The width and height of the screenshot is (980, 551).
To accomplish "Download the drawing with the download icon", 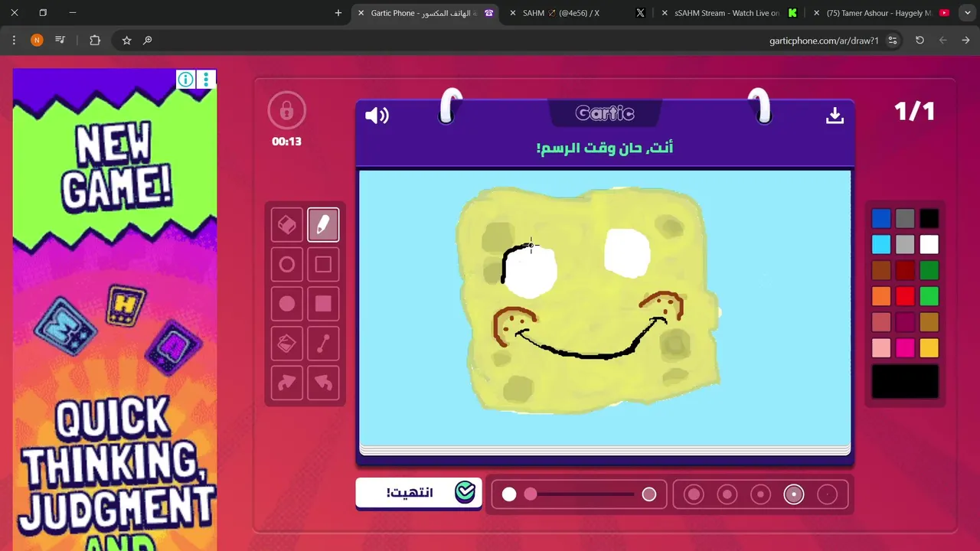I will pos(835,115).
